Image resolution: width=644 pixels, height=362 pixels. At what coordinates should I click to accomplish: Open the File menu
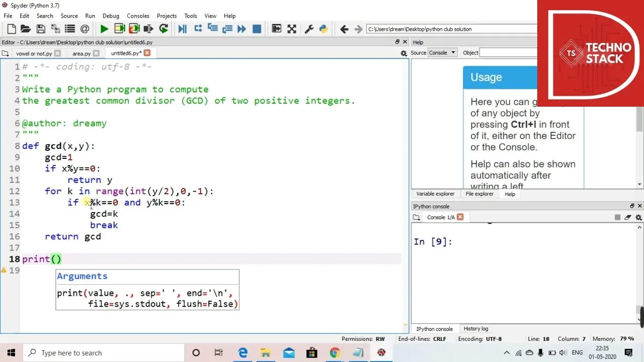pyautogui.click(x=8, y=16)
